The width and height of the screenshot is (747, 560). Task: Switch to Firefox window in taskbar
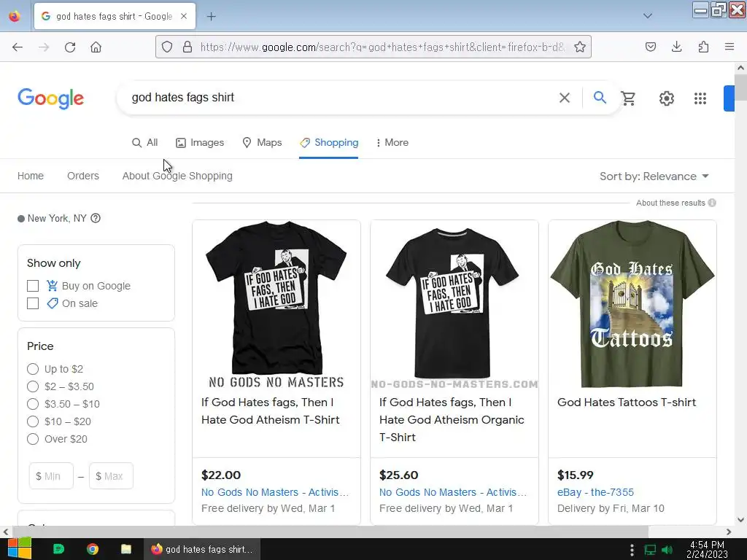pyautogui.click(x=202, y=549)
